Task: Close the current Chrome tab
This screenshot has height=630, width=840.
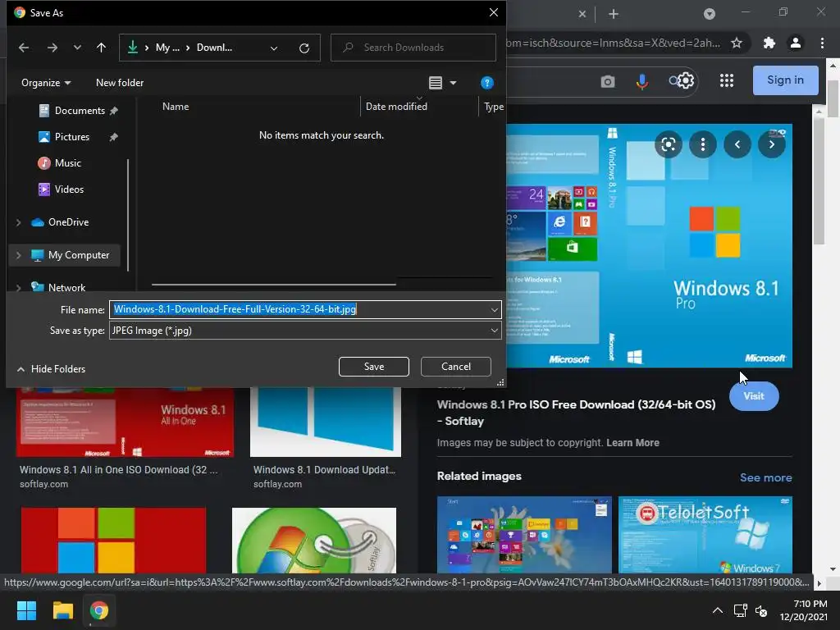Action: (582, 14)
